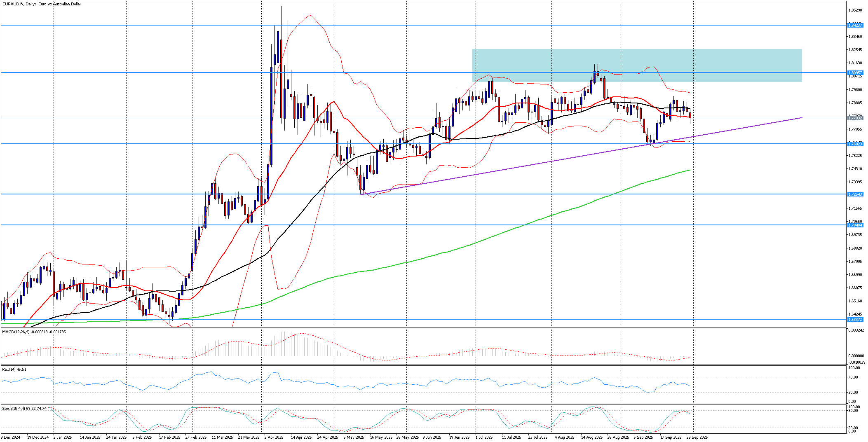Select the 1.72543 horizontal level label
Viewport: 868px width, 442px height.
pos(855,194)
